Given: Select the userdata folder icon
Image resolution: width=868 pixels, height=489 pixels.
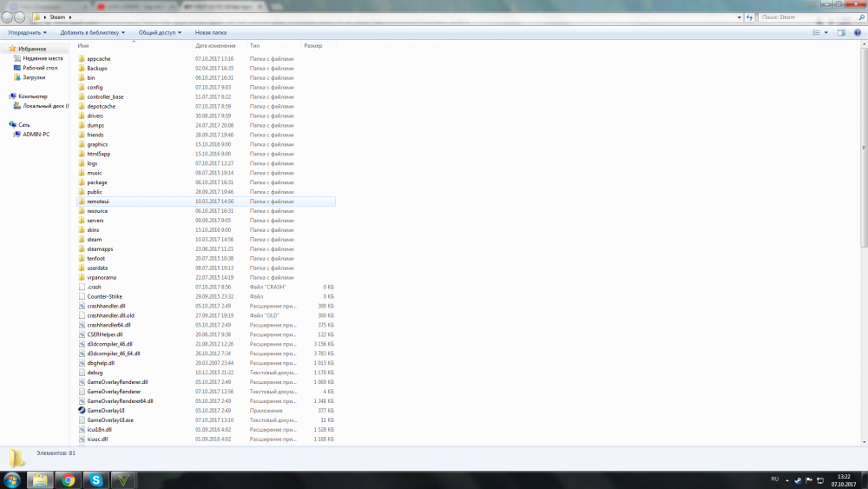Looking at the screenshot, I should click(82, 268).
